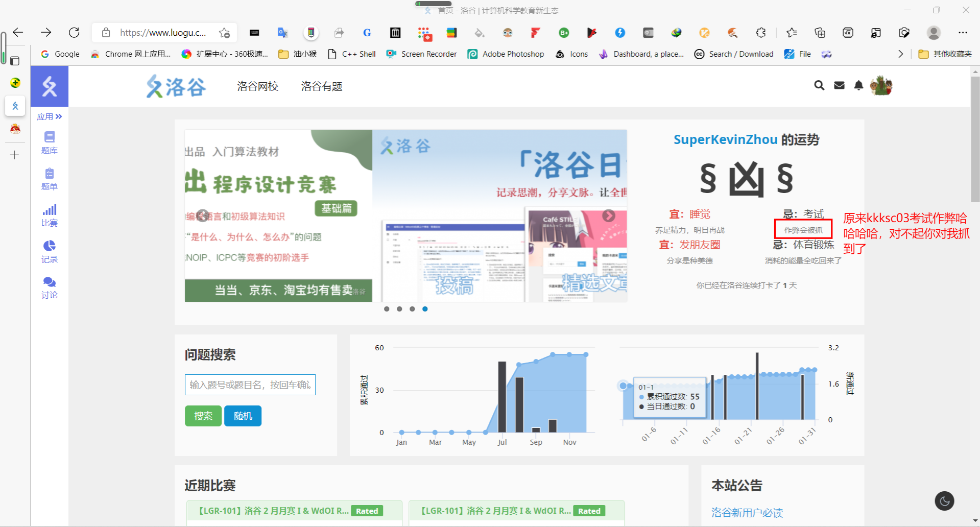Open the browser Collections icon
This screenshot has width=980, height=527.
click(820, 33)
